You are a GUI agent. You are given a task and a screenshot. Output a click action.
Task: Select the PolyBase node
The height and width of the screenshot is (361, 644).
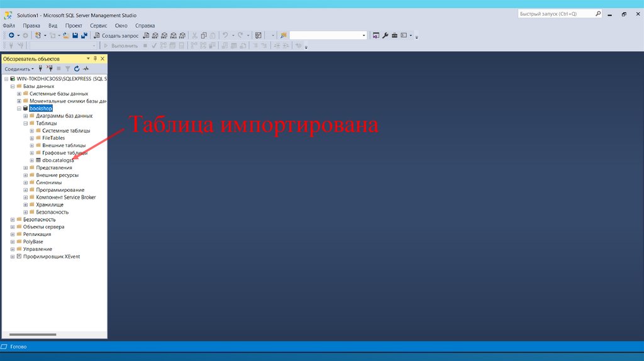tap(33, 242)
